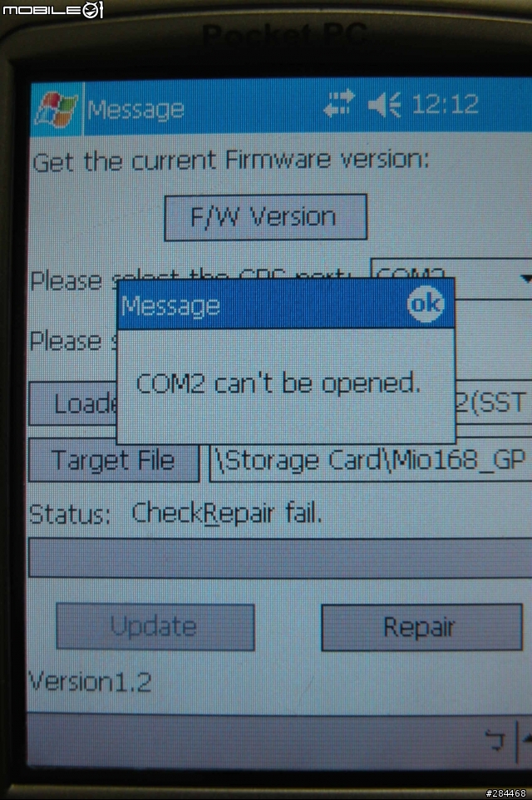The image size is (532, 800).
Task: Click the CheckRepair fail status text
Action: [227, 513]
